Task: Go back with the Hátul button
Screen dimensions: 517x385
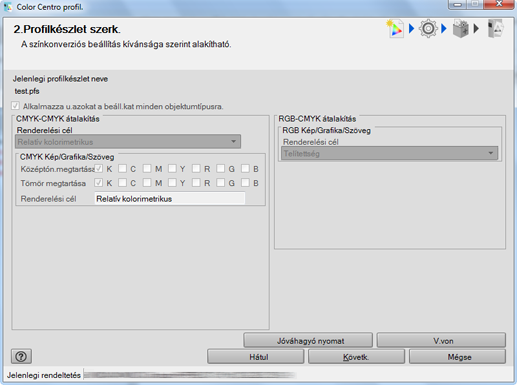Action: pos(256,357)
